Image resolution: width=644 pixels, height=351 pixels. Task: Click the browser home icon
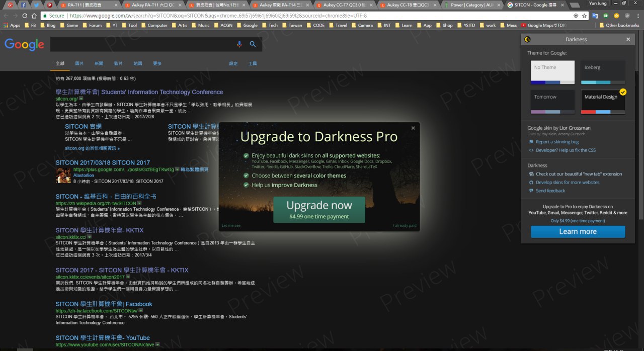(34, 16)
